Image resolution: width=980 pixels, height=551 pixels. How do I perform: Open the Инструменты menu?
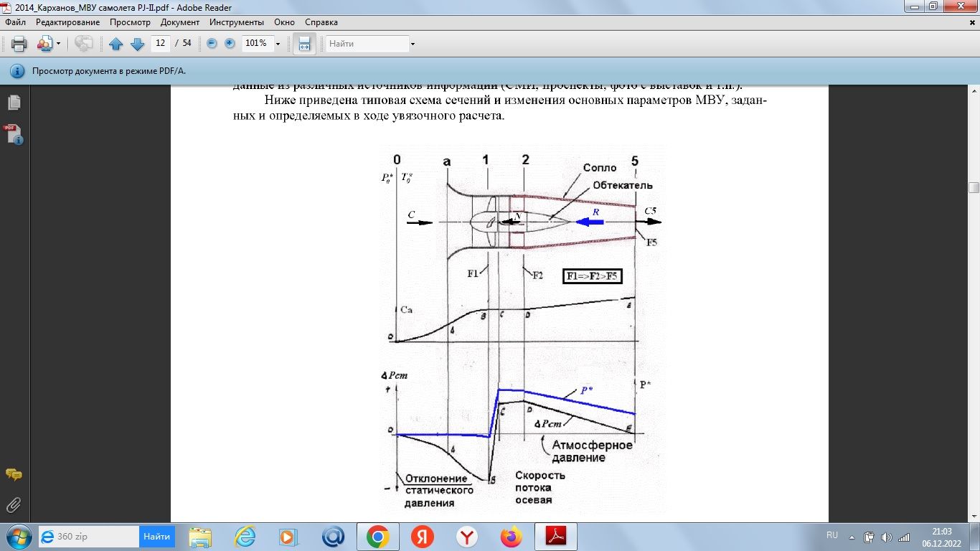click(x=237, y=22)
